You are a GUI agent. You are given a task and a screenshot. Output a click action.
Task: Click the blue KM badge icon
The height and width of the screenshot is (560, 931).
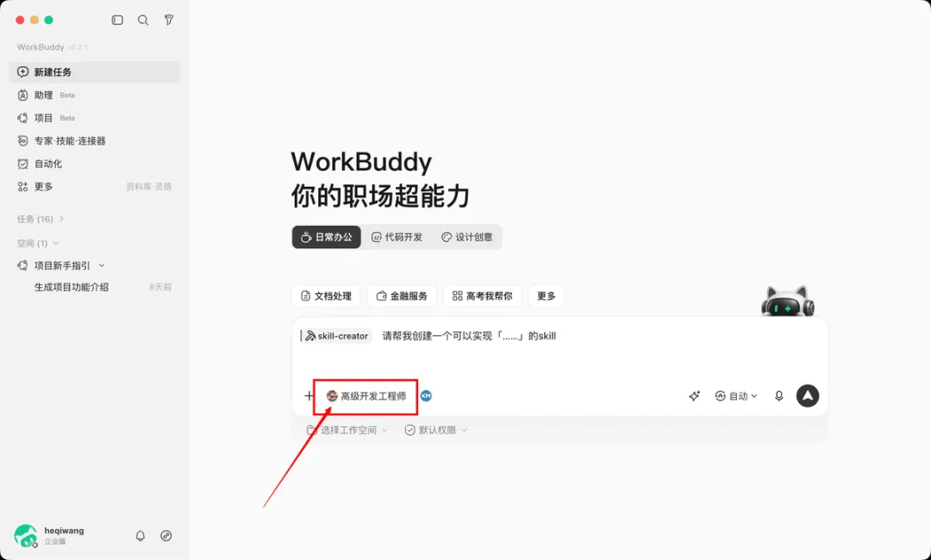(x=427, y=395)
